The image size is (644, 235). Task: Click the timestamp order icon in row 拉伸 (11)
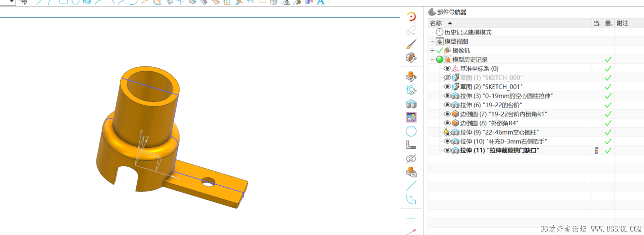click(x=597, y=150)
